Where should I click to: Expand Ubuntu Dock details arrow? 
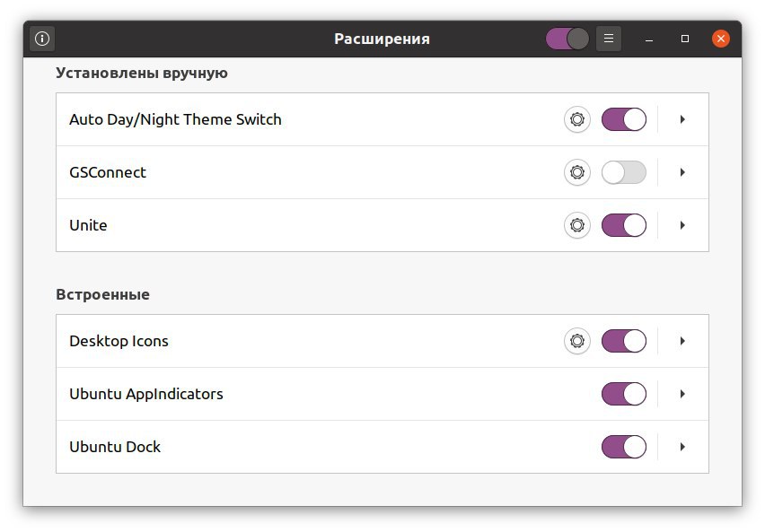click(x=682, y=447)
